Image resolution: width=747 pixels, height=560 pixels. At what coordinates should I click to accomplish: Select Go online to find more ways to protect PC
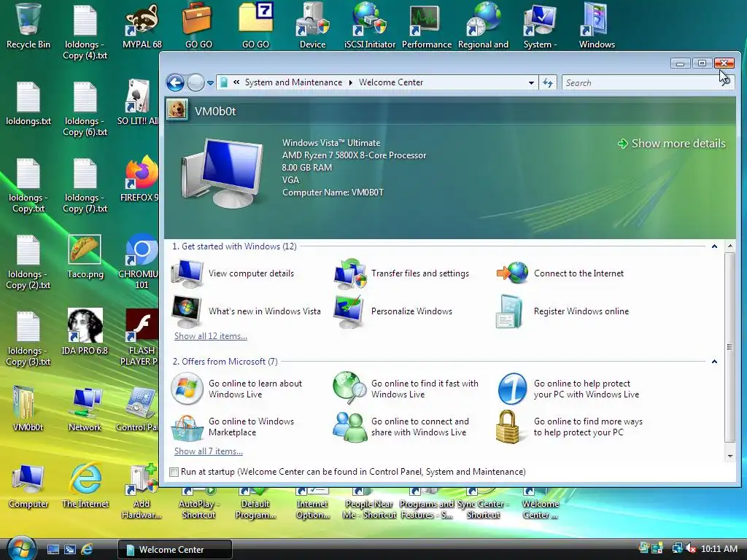click(x=569, y=427)
